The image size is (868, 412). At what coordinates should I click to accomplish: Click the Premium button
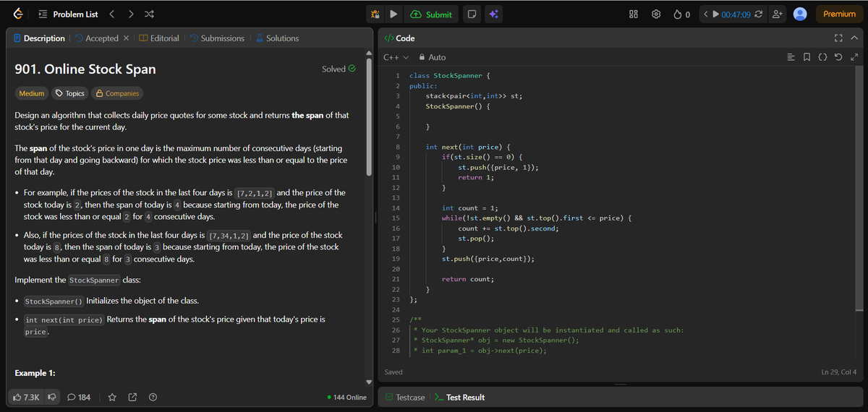(839, 14)
